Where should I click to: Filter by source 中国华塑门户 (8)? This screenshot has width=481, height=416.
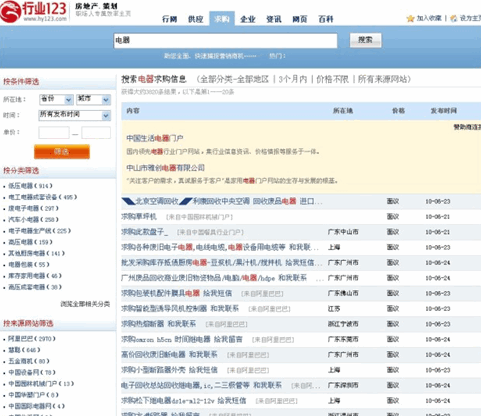(x=33, y=395)
